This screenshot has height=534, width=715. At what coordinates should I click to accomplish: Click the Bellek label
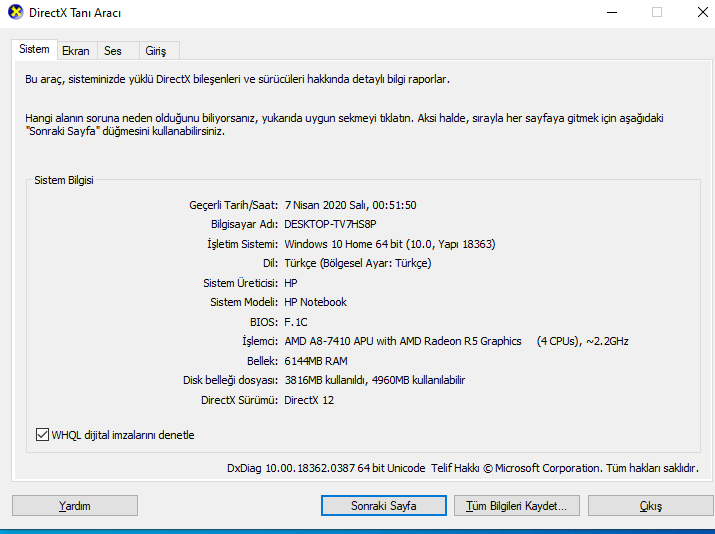pyautogui.click(x=263, y=361)
